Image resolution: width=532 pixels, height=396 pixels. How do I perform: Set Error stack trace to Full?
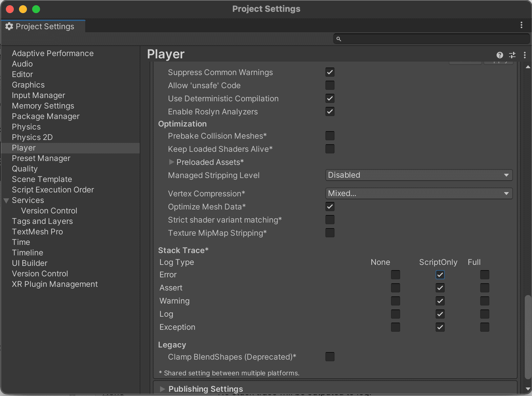pos(485,275)
